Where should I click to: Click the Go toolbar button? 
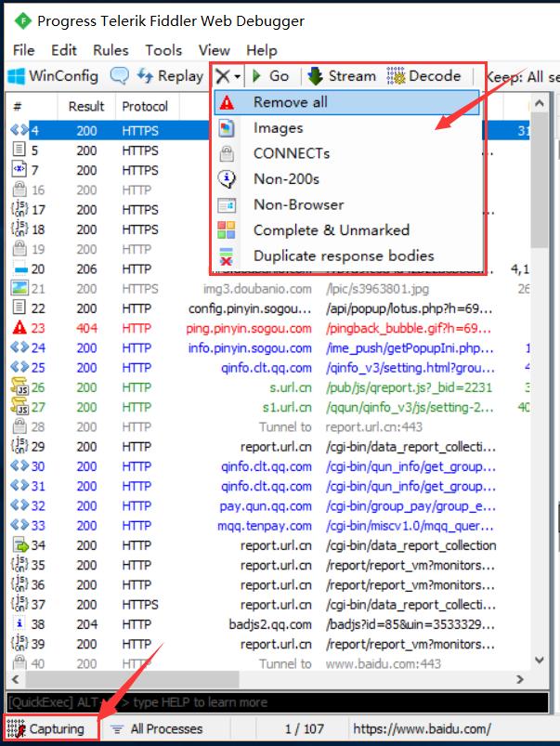click(x=271, y=76)
